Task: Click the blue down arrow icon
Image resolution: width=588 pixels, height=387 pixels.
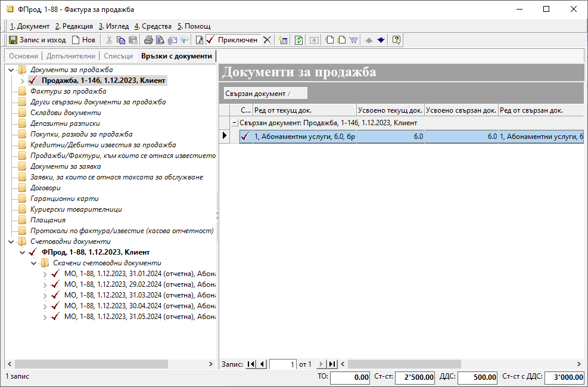Action: (381, 40)
